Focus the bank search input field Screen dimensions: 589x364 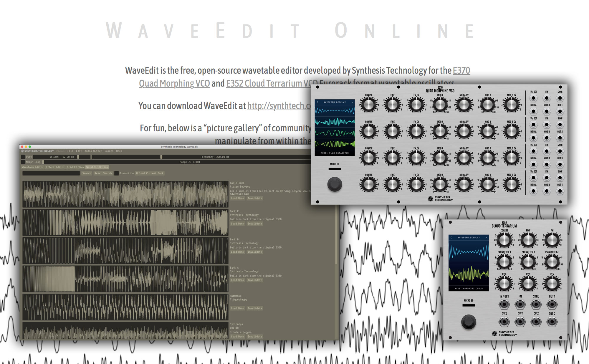[51, 173]
